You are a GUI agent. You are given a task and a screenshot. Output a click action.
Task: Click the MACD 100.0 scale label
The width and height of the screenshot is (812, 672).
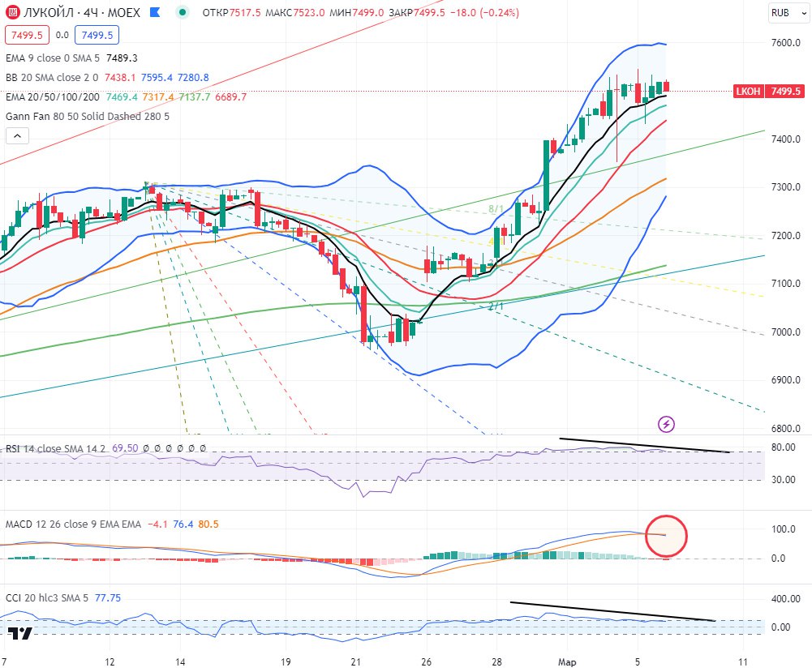tap(783, 529)
